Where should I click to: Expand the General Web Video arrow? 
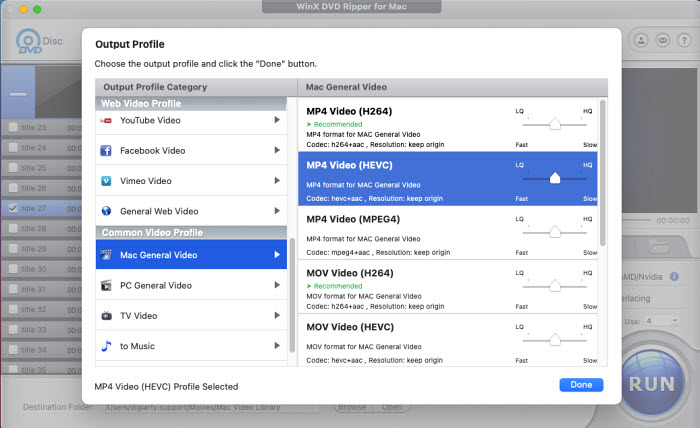pos(277,211)
